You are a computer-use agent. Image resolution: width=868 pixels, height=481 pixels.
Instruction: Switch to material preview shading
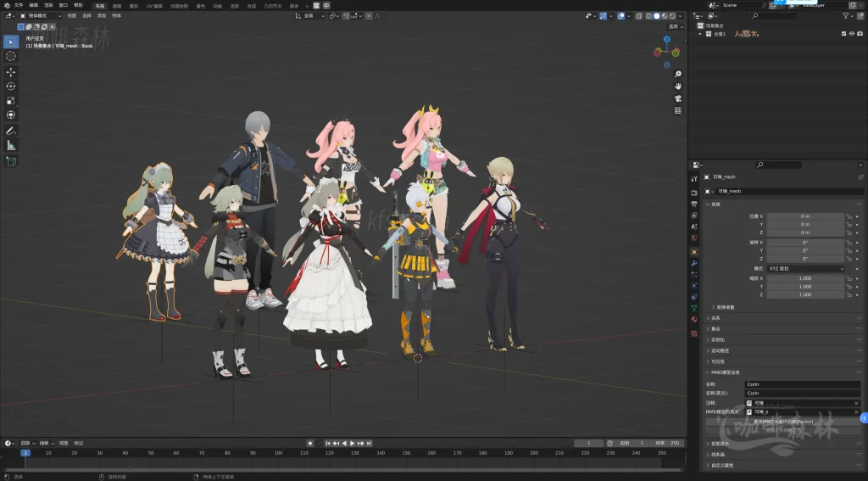pyautogui.click(x=665, y=16)
